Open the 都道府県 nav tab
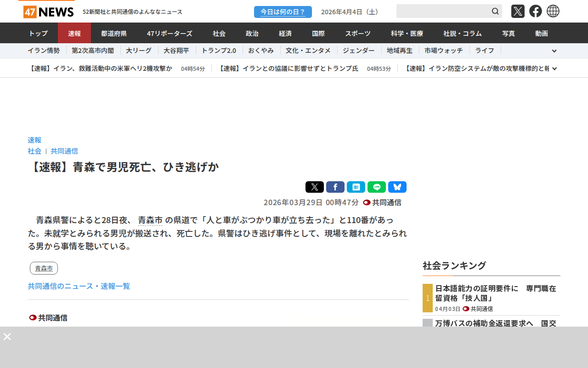This screenshot has height=368, width=588. pos(114,33)
